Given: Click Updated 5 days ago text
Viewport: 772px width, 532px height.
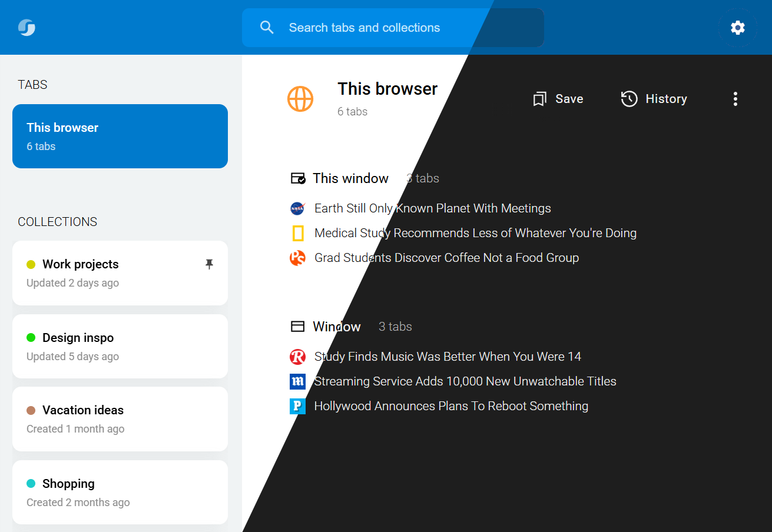Looking at the screenshot, I should coord(72,357).
